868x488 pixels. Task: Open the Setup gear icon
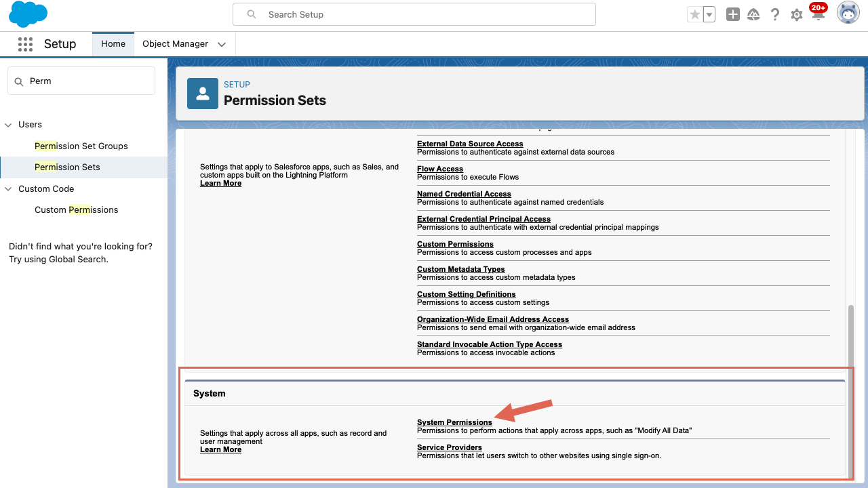coord(797,14)
